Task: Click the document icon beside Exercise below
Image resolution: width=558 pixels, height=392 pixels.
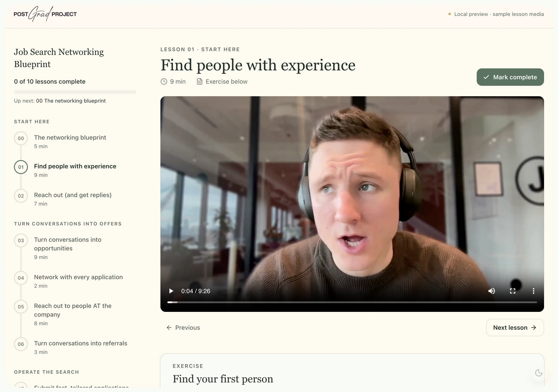Action: 200,81
